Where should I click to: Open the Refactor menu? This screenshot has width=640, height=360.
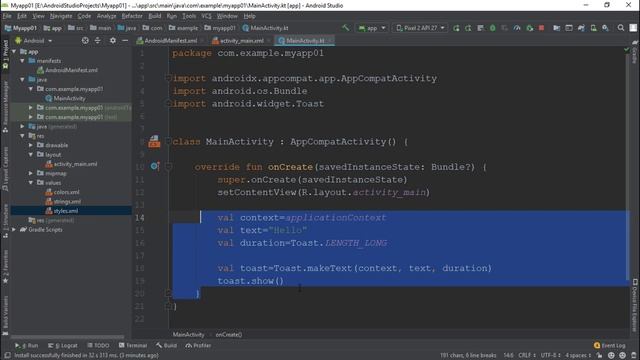tap(132, 16)
